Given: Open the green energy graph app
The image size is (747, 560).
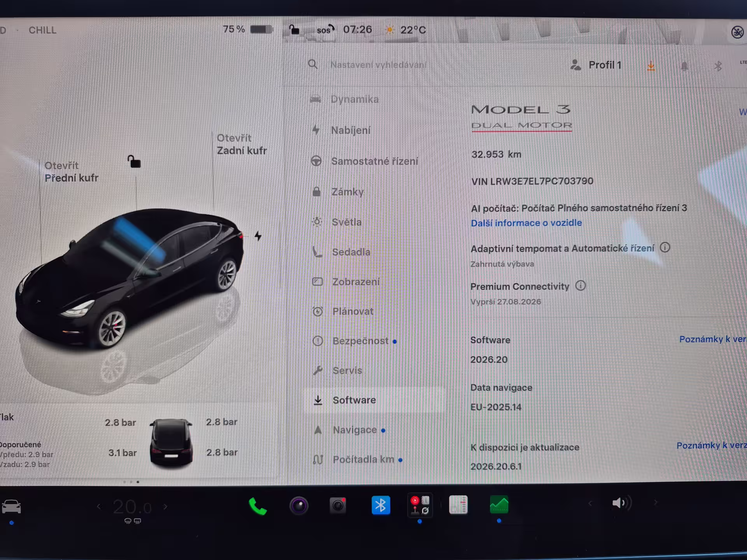Looking at the screenshot, I should pos(499,505).
